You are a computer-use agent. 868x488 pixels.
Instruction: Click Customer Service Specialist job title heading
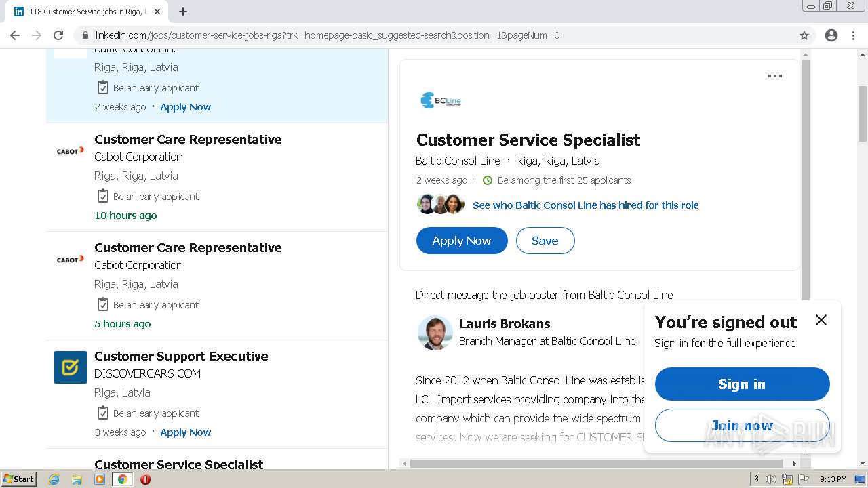click(x=528, y=140)
